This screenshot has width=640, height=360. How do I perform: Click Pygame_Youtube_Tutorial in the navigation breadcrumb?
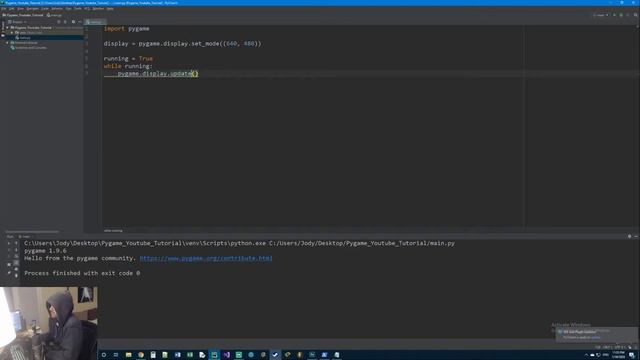tap(23, 15)
